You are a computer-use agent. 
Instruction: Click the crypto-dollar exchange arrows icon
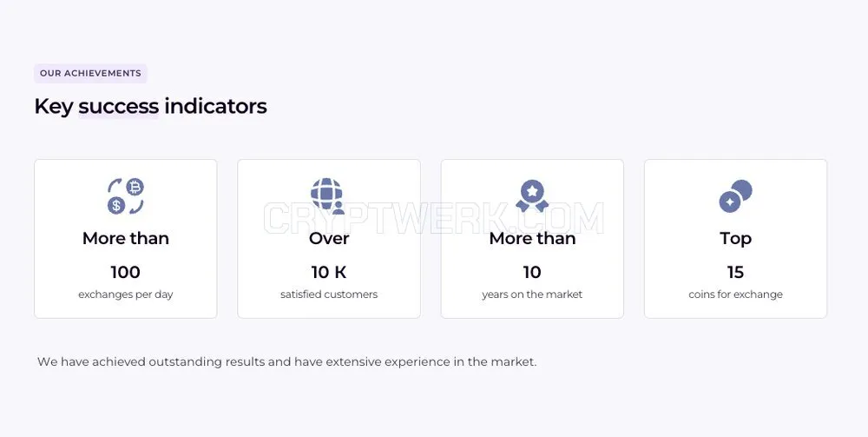pyautogui.click(x=126, y=196)
